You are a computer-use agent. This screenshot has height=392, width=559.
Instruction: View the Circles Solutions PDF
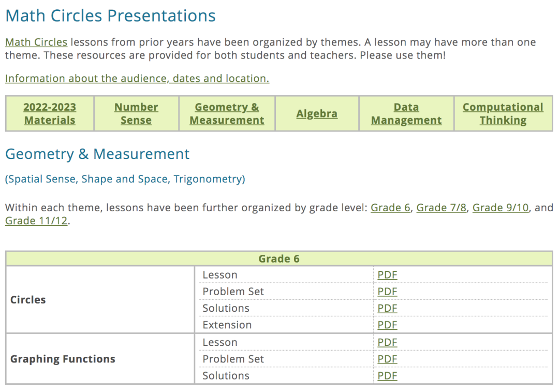tap(387, 308)
